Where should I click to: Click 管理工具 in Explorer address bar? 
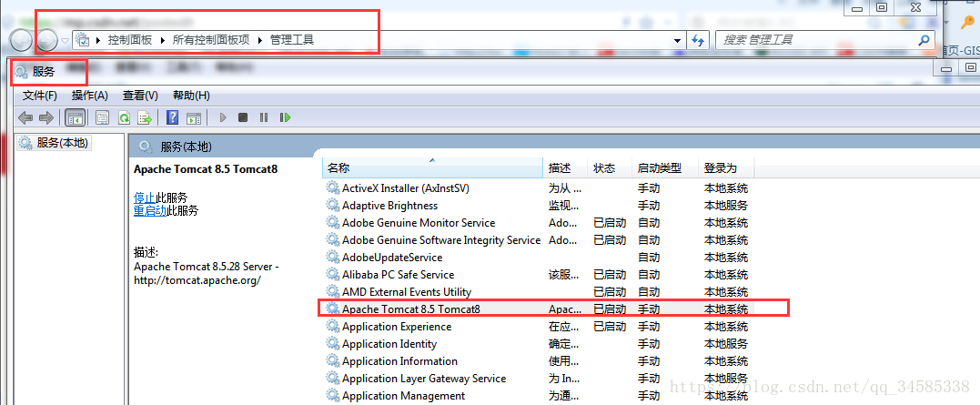(292, 40)
